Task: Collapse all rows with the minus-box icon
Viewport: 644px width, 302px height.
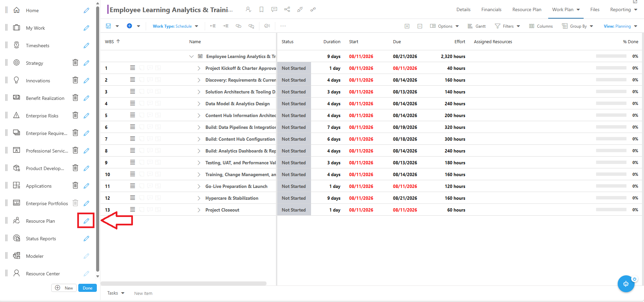Action: pos(420,26)
